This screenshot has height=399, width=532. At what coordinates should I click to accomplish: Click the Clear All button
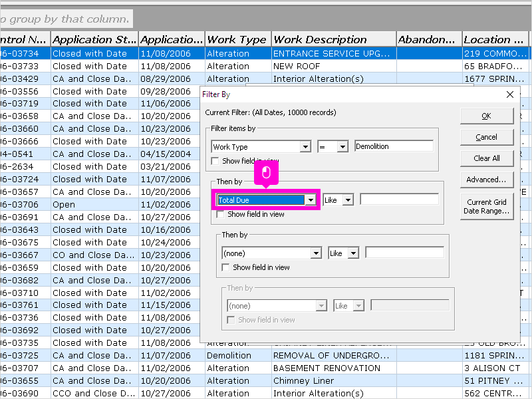pyautogui.click(x=487, y=158)
